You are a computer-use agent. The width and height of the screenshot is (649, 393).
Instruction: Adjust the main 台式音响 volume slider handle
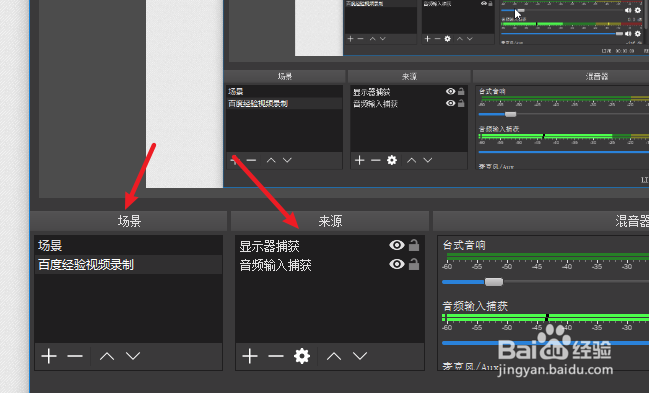click(x=494, y=282)
